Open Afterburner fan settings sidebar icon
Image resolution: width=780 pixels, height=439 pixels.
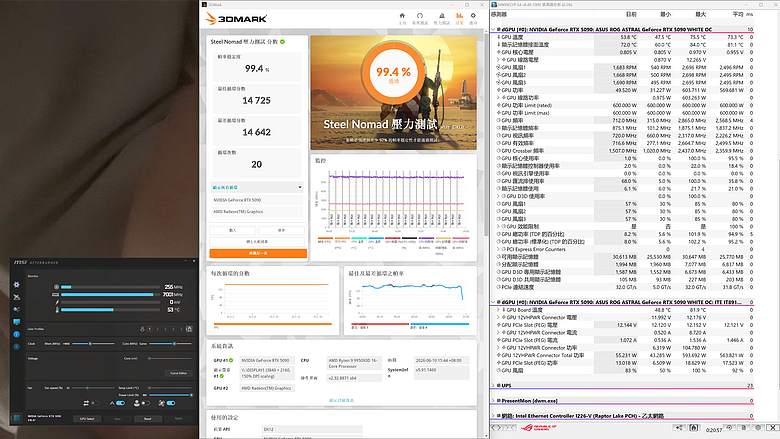[16, 309]
